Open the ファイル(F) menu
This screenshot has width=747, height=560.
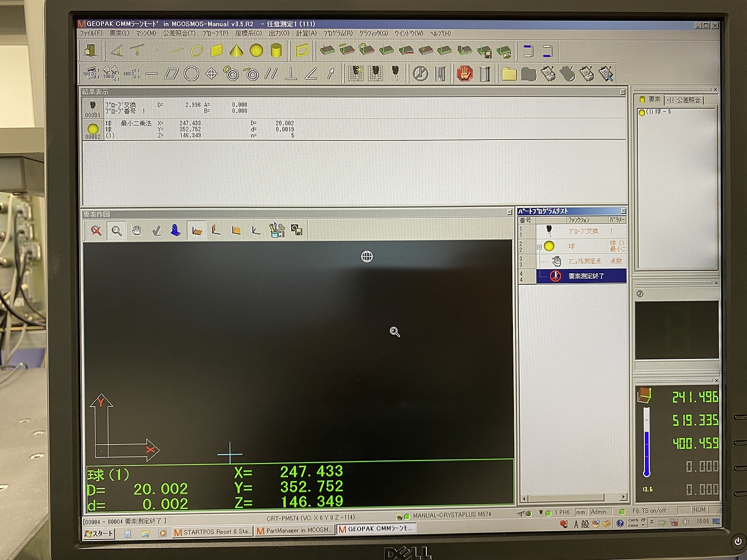point(91,33)
